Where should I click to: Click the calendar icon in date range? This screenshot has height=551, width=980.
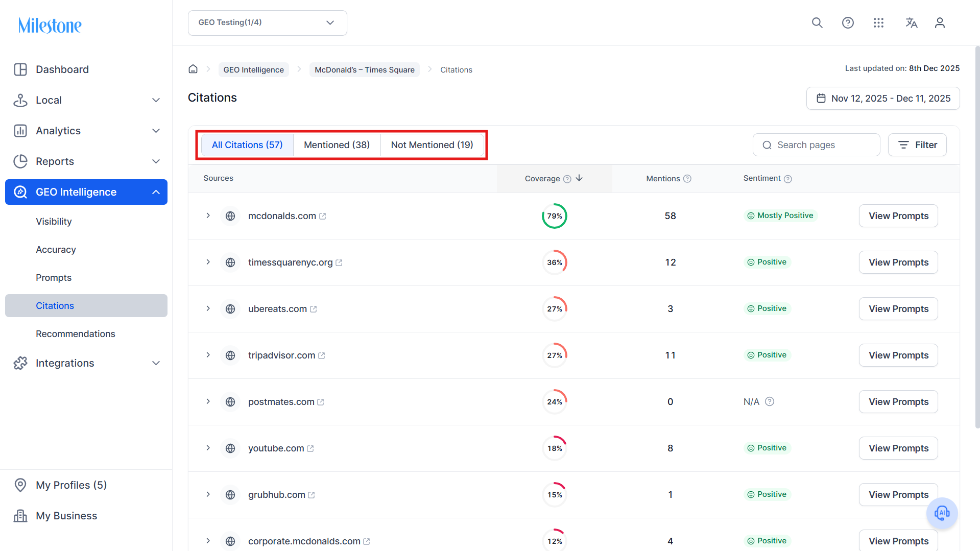tap(821, 99)
